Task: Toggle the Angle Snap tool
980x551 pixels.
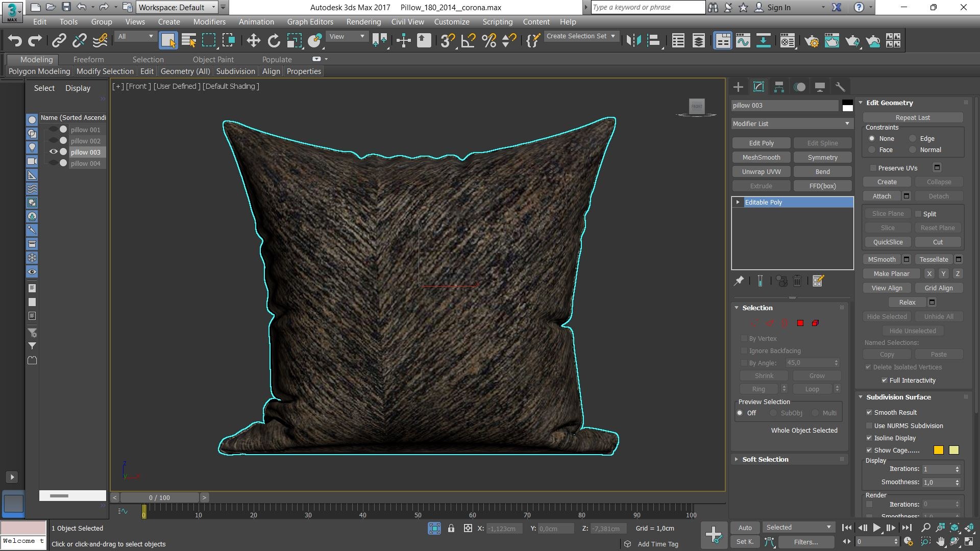Action: pos(468,41)
